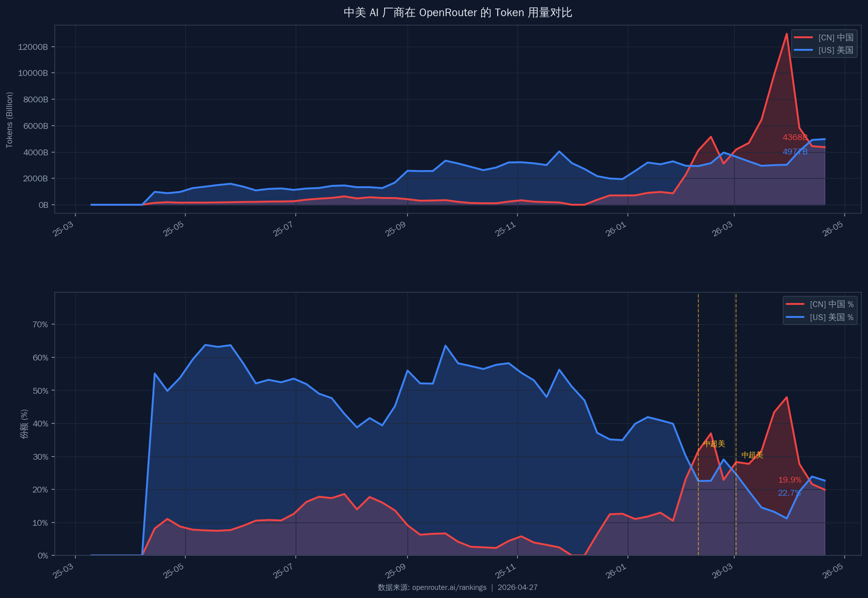868x598 pixels.
Task: Click the 25-03 x-axis label of the share chart
Action: click(x=63, y=571)
